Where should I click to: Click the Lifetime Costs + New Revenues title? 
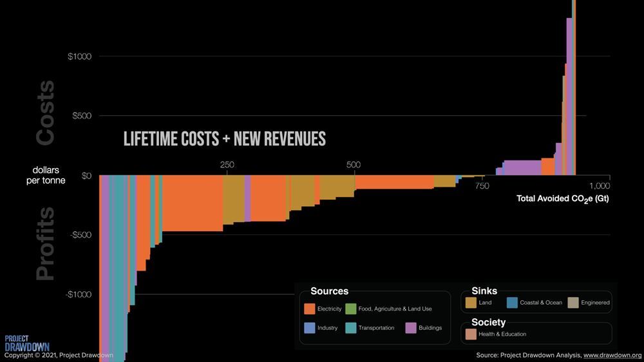[224, 138]
